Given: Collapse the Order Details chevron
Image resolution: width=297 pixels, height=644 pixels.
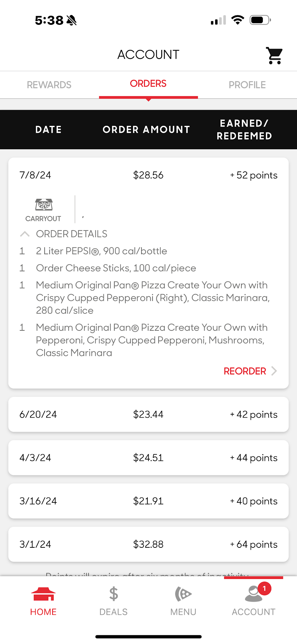Looking at the screenshot, I should click(x=25, y=234).
